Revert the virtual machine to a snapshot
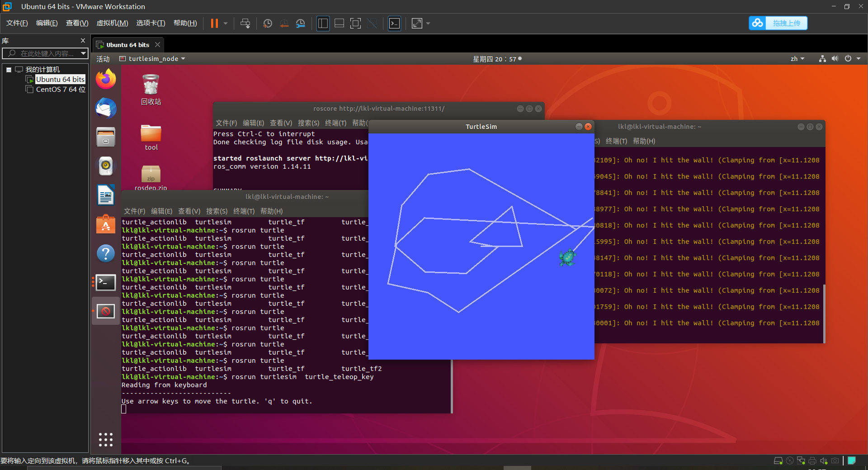 (x=284, y=23)
